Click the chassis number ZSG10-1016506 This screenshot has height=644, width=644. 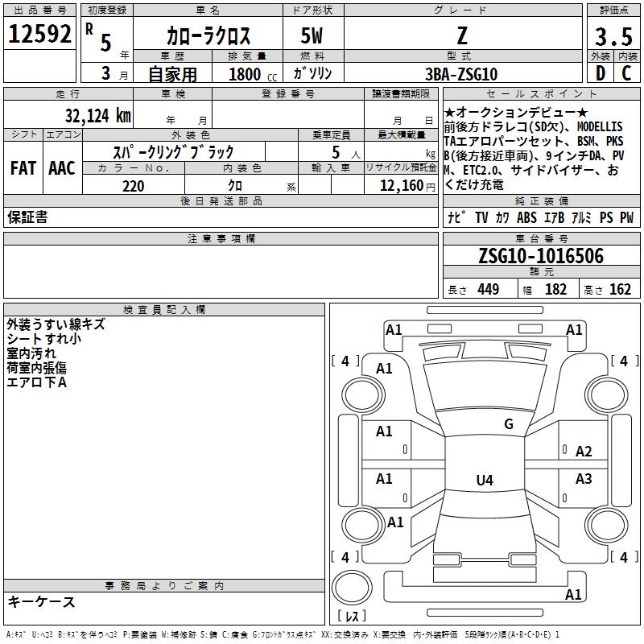pos(541,256)
